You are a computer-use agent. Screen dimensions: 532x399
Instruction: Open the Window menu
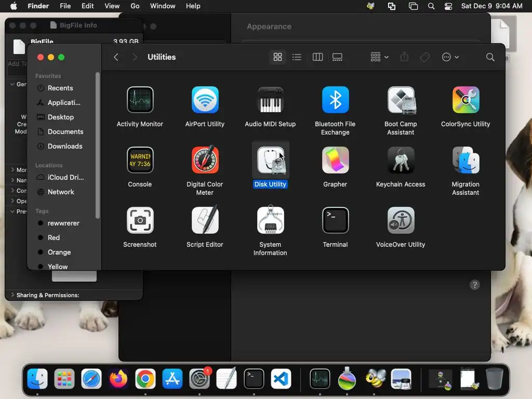[x=163, y=6]
